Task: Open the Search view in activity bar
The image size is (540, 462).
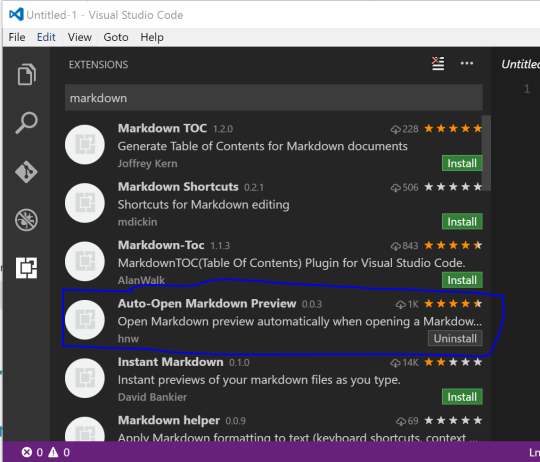Action: tap(27, 123)
